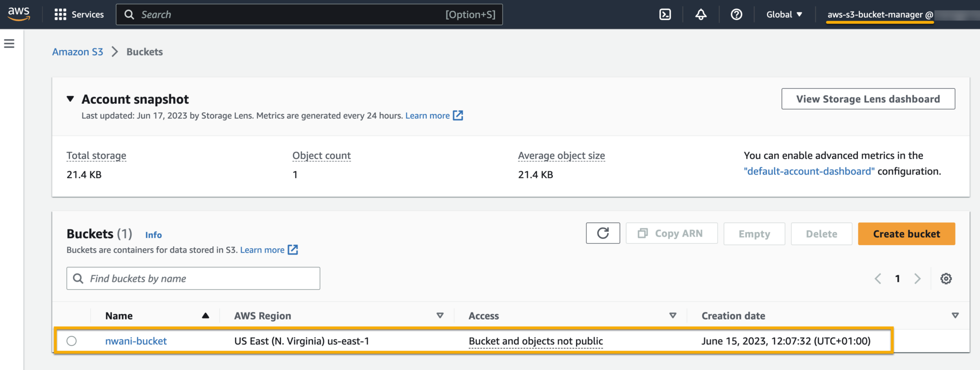Click the page number 1 indicator
980x370 pixels.
[898, 279]
